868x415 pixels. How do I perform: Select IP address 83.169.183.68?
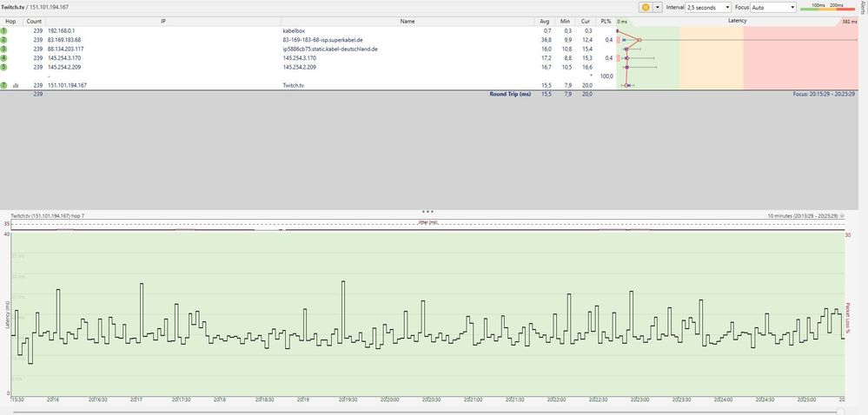(x=64, y=40)
